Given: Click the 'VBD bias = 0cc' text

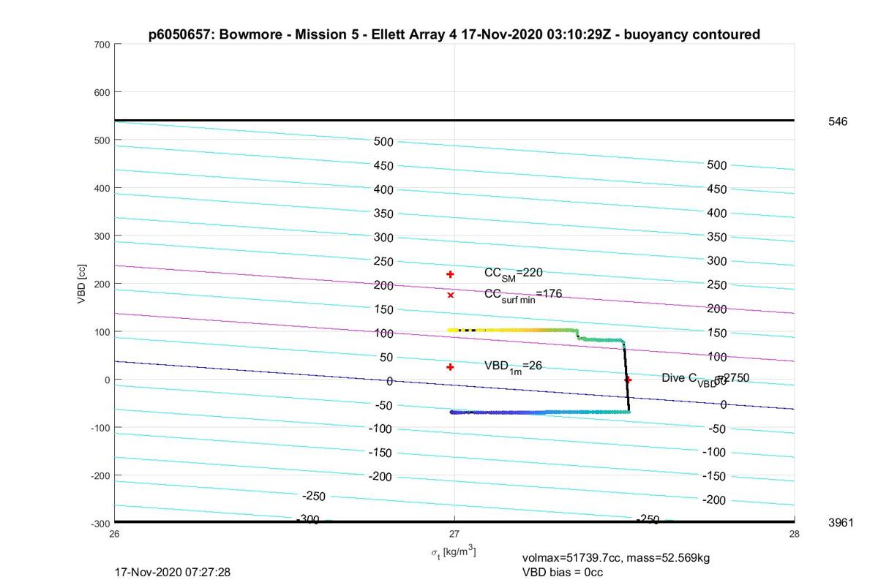Looking at the screenshot, I should point(563,572).
